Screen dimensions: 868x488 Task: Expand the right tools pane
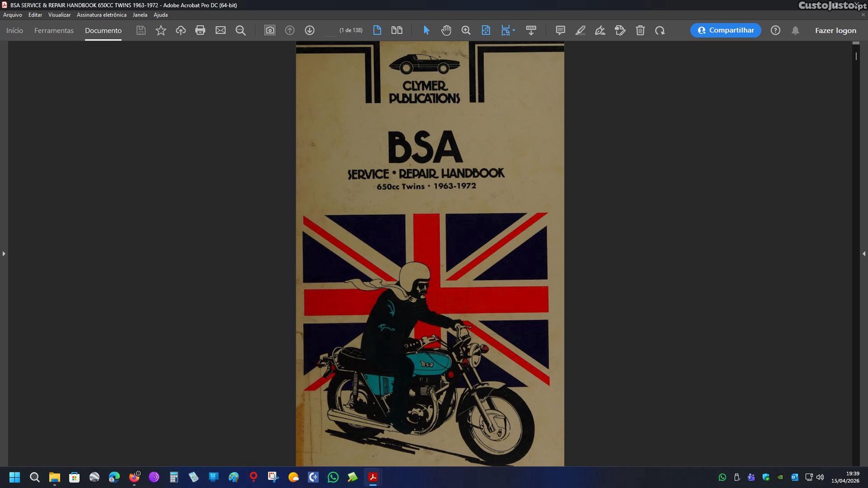(x=863, y=254)
